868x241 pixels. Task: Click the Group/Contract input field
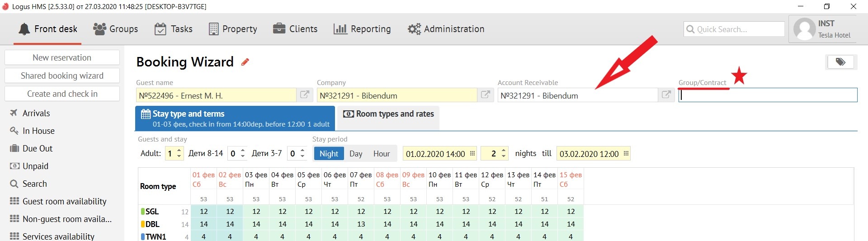768,95
